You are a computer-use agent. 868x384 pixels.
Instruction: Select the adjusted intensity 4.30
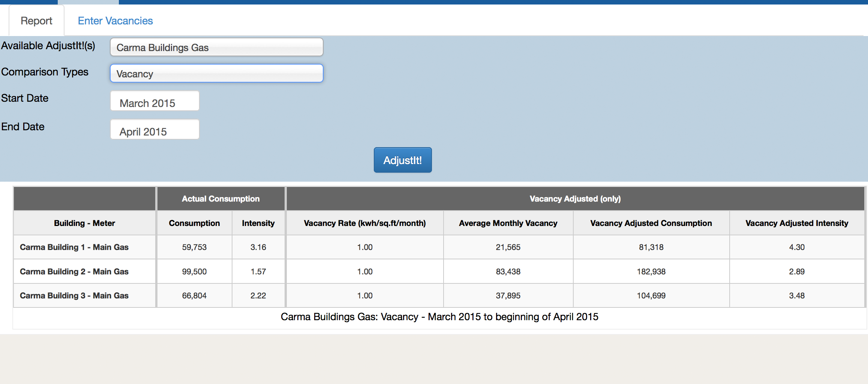coord(797,247)
